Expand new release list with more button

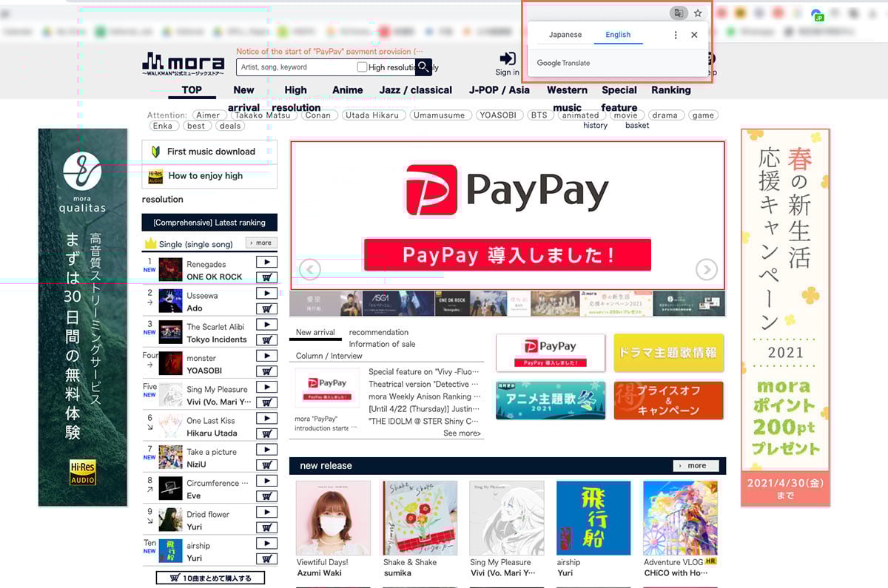click(x=696, y=466)
